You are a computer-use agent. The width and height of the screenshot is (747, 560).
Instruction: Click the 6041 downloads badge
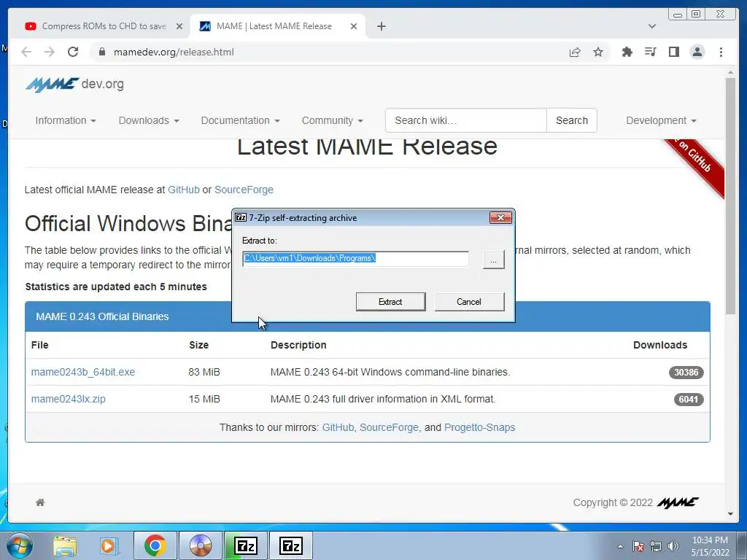tap(689, 400)
